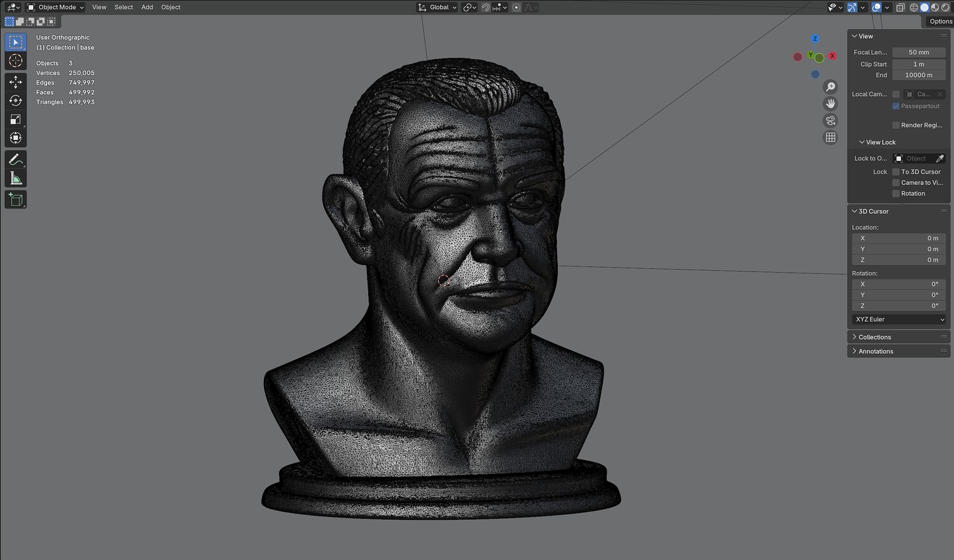Select the Scale tool
Viewport: 954px width, 560px height.
[16, 120]
